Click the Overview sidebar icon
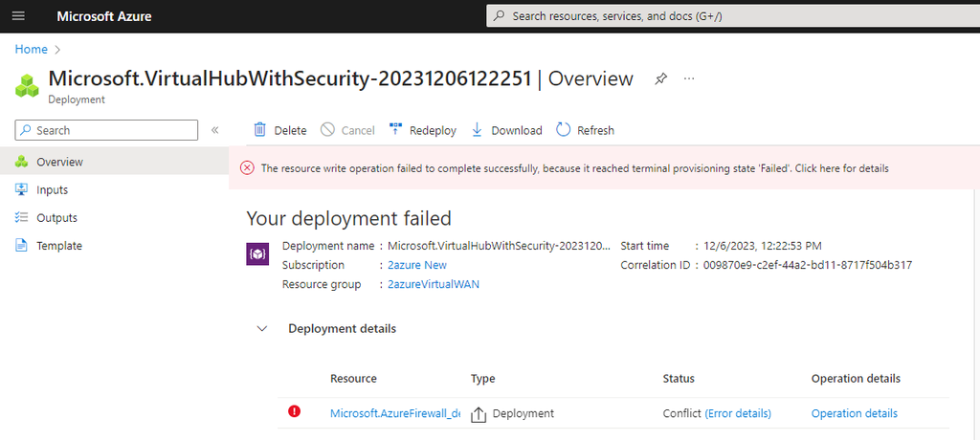Image resolution: width=980 pixels, height=440 pixels. click(21, 162)
